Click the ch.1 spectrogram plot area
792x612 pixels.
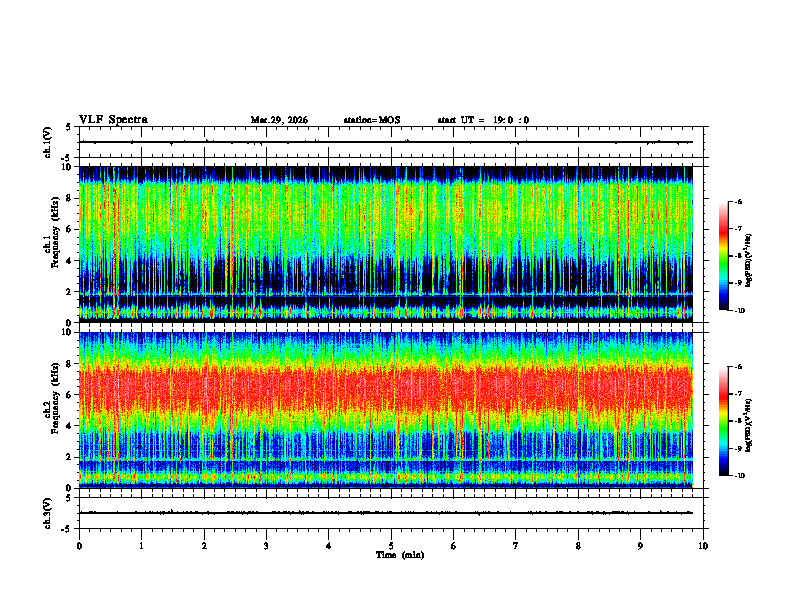coord(386,244)
